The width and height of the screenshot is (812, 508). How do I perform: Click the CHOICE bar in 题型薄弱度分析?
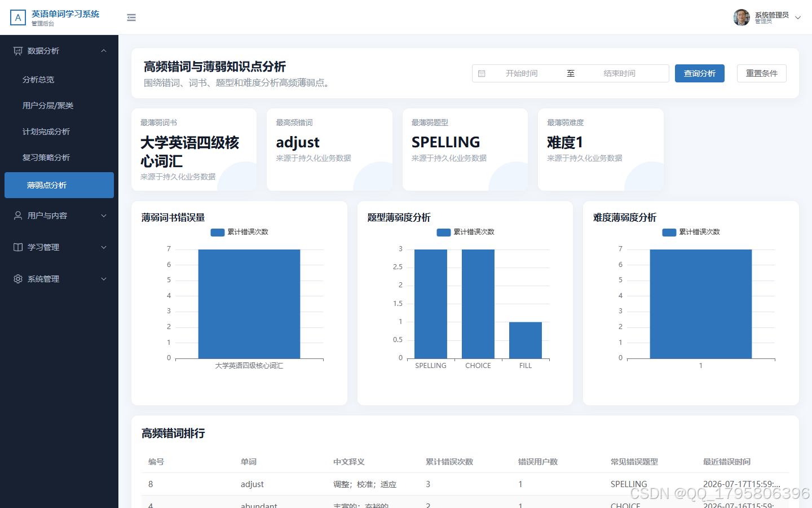point(478,304)
